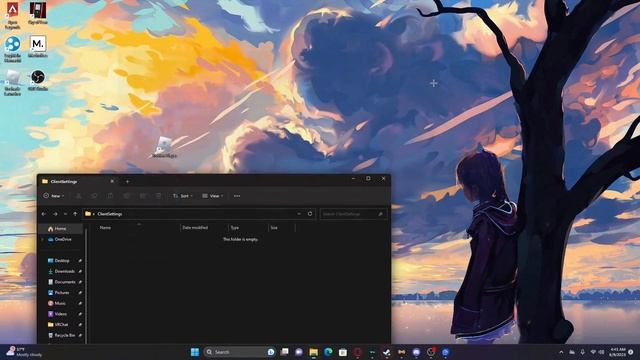Close the ClientSettings tab
Viewport: 640px width, 360px height.
[x=112, y=181]
